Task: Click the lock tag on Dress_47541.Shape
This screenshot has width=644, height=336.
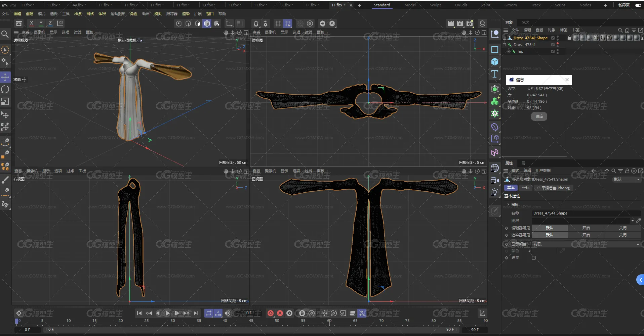Action: [569, 38]
